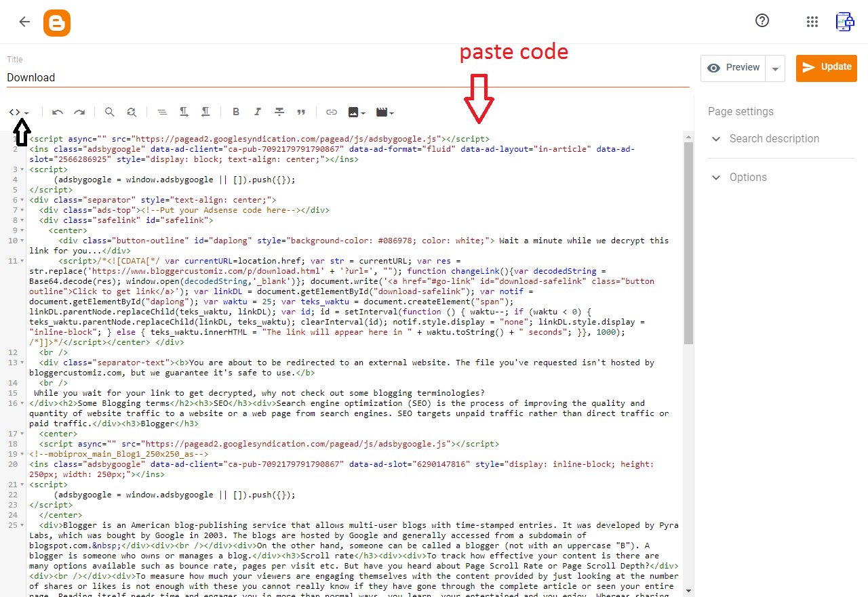
Task: Go back using the left arrow
Action: click(24, 22)
